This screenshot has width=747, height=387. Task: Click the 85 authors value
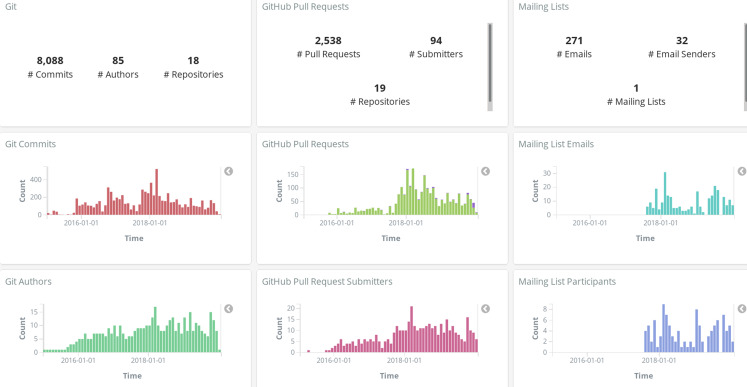(118, 61)
